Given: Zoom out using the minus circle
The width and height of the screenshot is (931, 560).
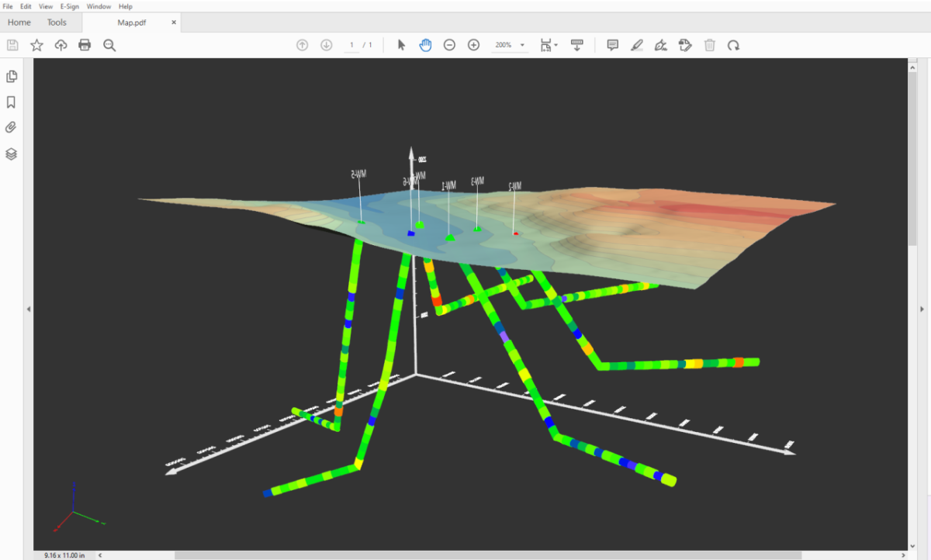Looking at the screenshot, I should pos(449,45).
